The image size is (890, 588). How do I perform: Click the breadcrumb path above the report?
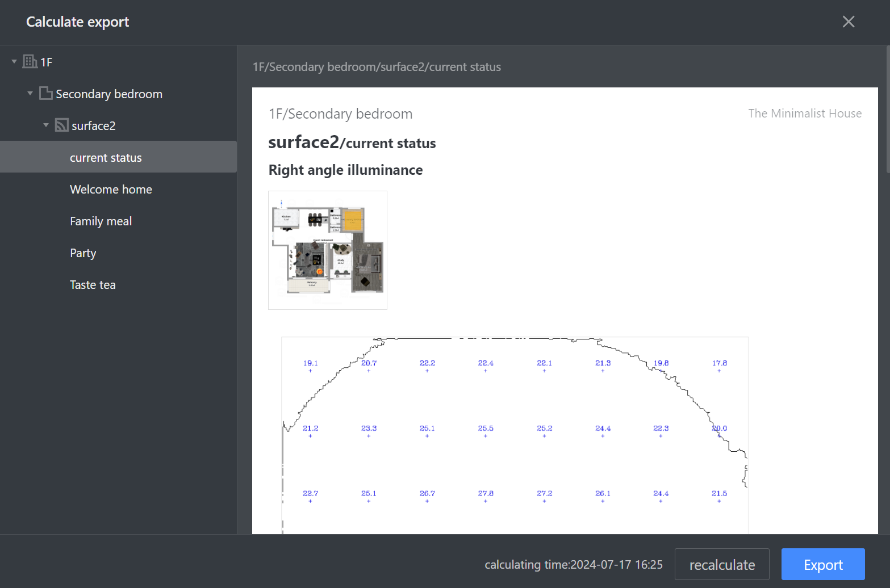(377, 67)
